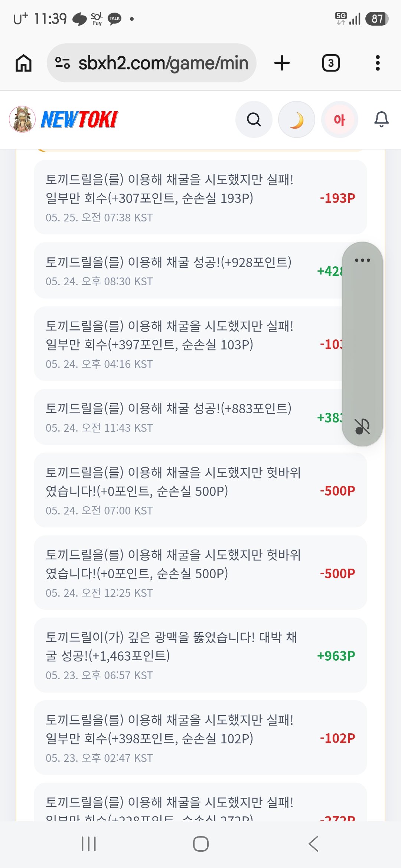Select the +963P jackpot mining entry

pos(200,655)
